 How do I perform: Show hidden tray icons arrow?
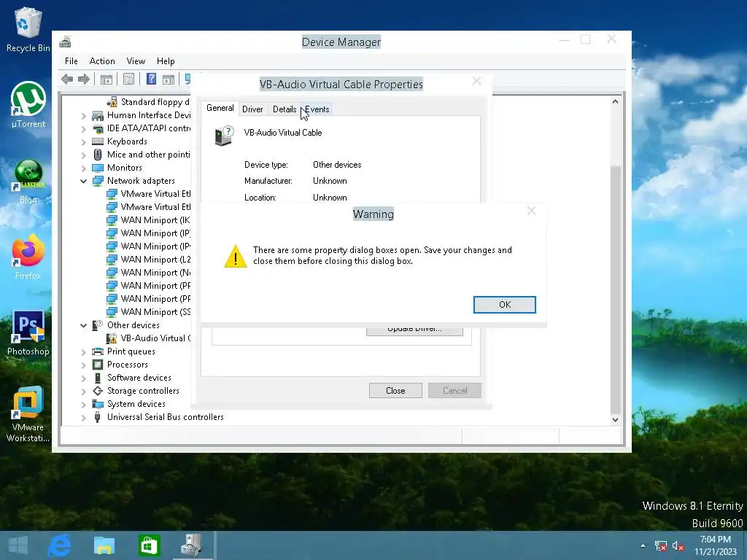[643, 545]
